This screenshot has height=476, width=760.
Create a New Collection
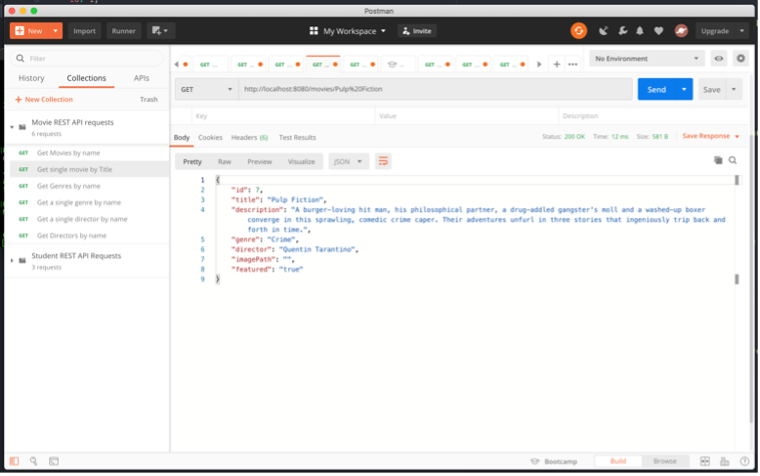coord(44,99)
